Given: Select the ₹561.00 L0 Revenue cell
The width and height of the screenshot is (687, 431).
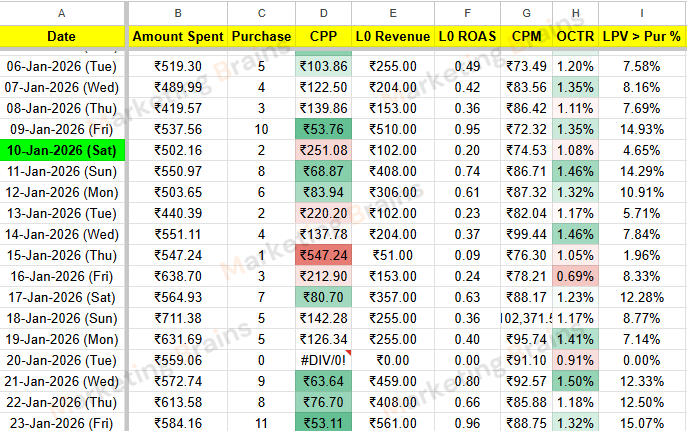Looking at the screenshot, I should coord(394,423).
